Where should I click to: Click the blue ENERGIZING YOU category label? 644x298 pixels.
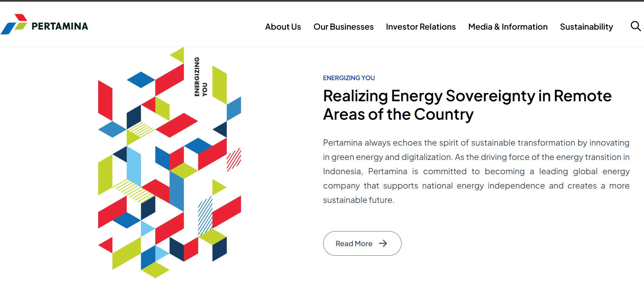[x=349, y=78]
